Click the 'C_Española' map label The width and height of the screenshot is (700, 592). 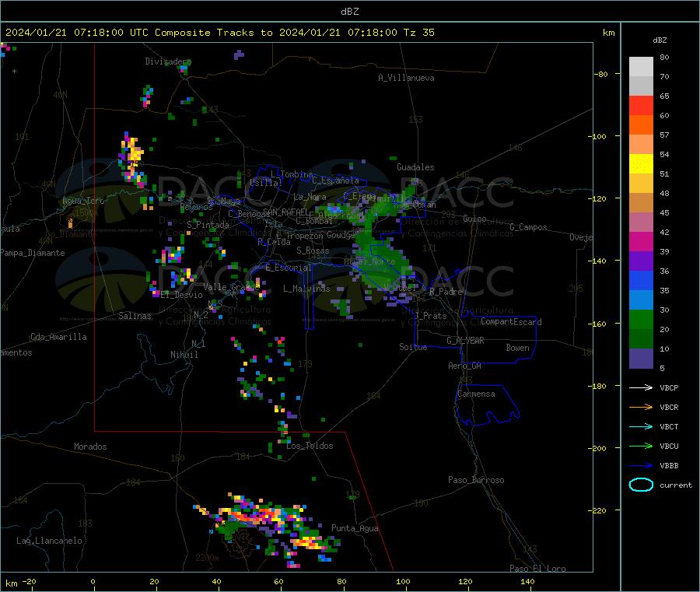click(x=335, y=180)
